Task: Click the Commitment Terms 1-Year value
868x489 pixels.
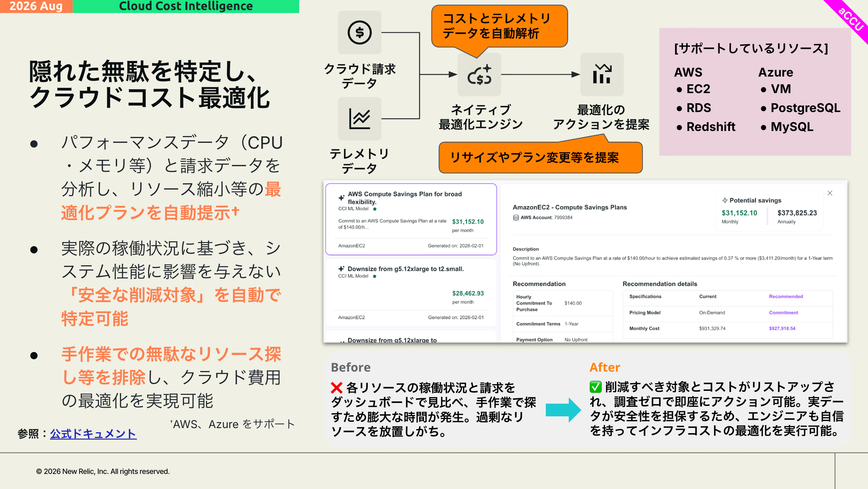Action: click(x=571, y=324)
